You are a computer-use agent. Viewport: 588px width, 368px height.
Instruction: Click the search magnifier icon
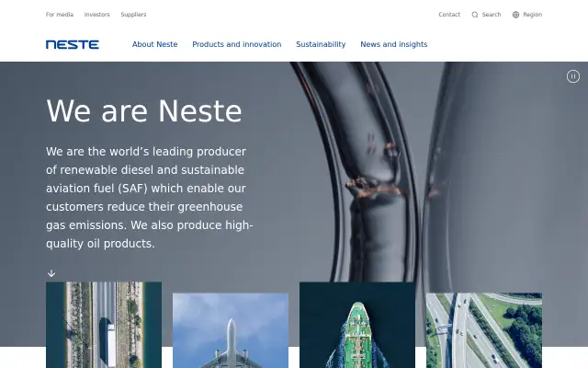[x=475, y=15]
